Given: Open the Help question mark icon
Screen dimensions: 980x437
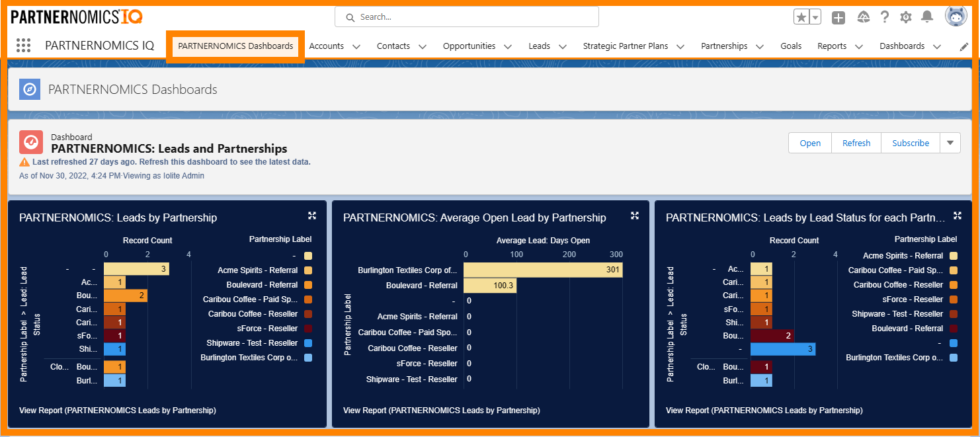Looking at the screenshot, I should point(885,17).
